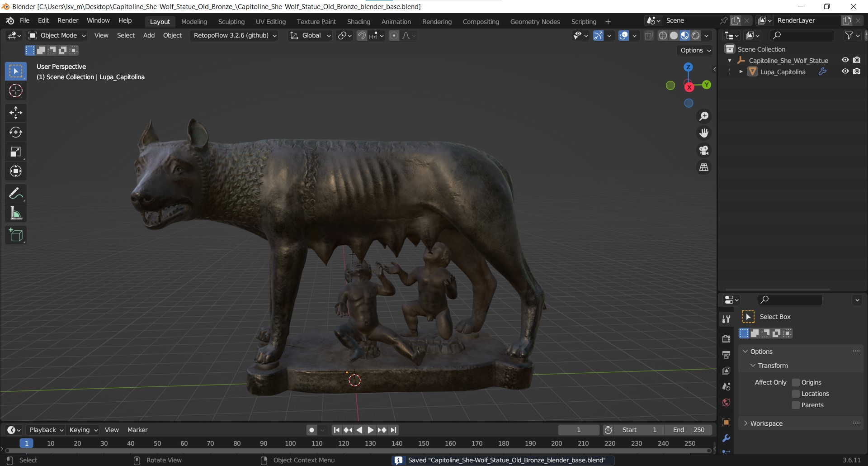Image resolution: width=868 pixels, height=466 pixels.
Task: Click the Move view hand icon
Action: [704, 133]
